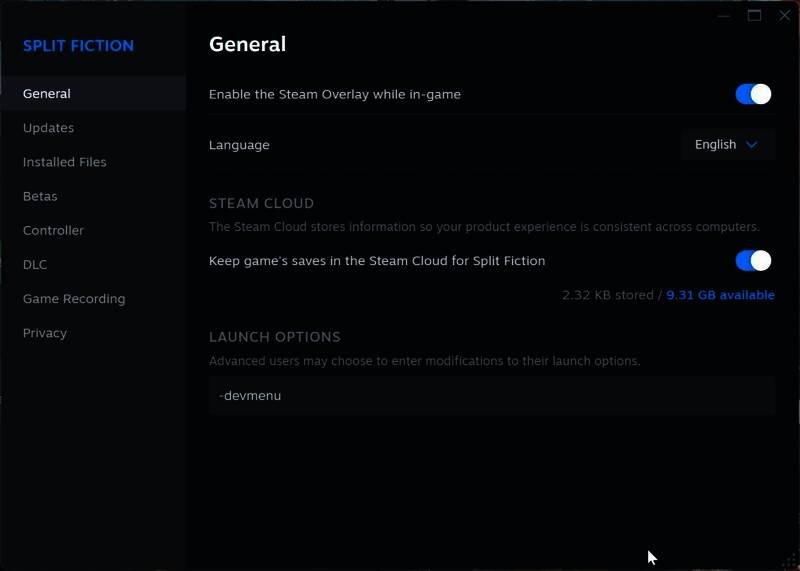Viewport: 800px width, 571px height.
Task: Disable the Steam Overlay while in-game toggle
Action: pos(753,94)
